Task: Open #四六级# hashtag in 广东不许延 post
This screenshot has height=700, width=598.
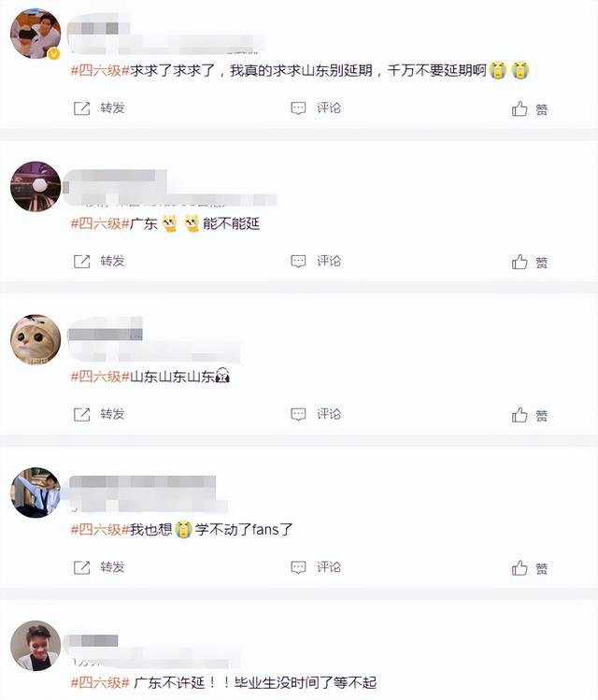Action: pos(100,682)
